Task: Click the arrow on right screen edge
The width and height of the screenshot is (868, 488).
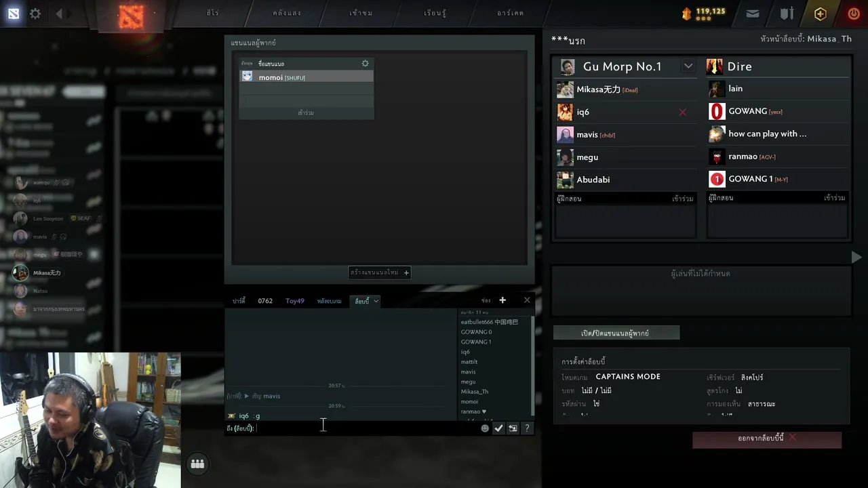Action: (x=856, y=257)
